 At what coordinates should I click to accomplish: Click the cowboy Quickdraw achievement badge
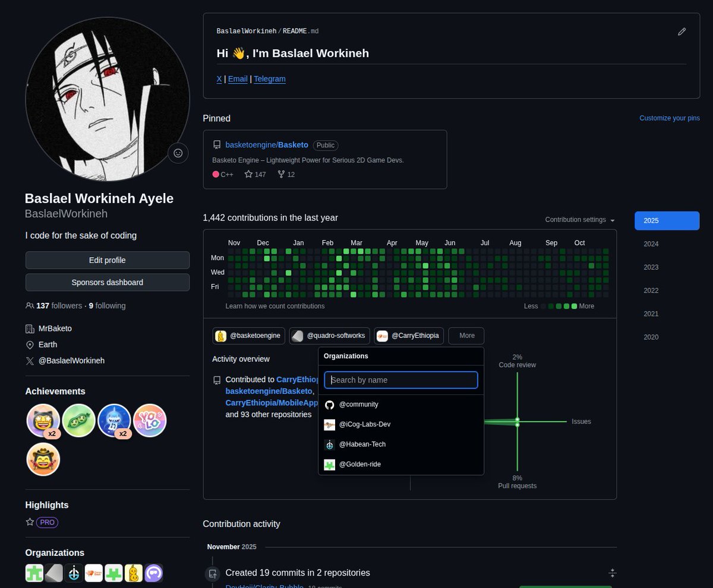point(43,459)
